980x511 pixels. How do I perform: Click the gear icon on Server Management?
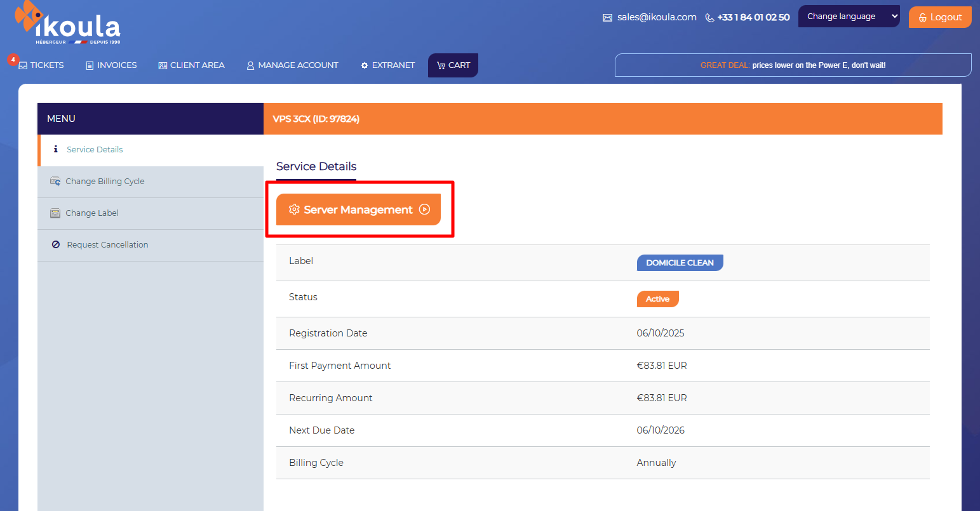pos(294,209)
